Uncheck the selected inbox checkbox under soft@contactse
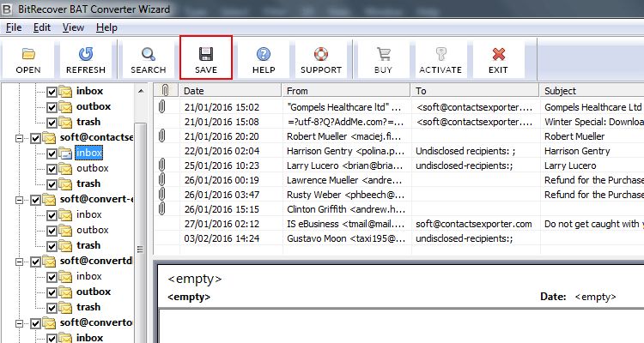This screenshot has width=644, height=343. click(x=52, y=153)
